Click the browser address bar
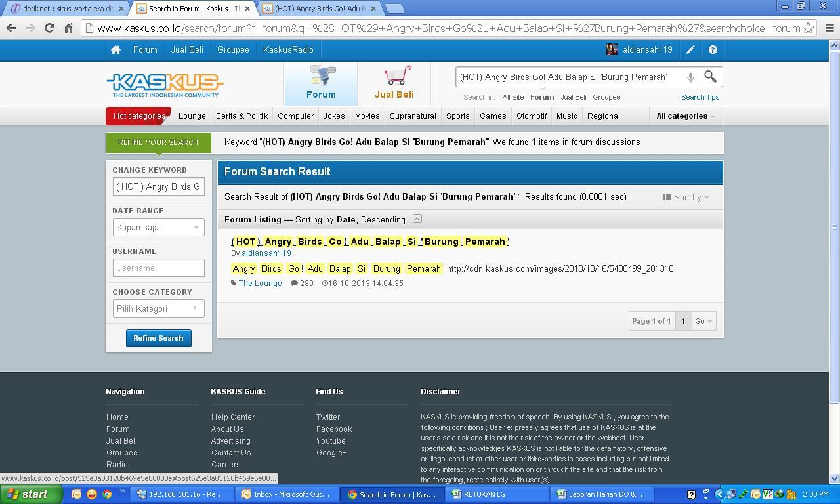The image size is (840, 504). point(448,28)
